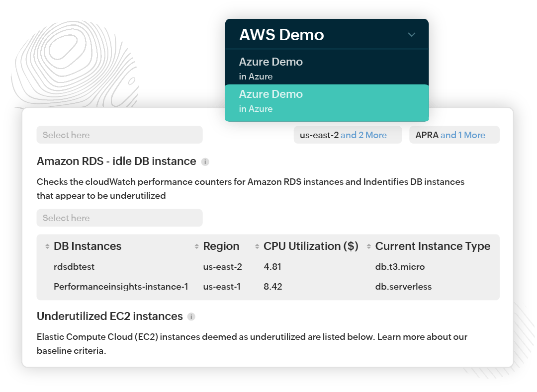Sort by DB Instances column arrows
This screenshot has height=392, width=537.
(48, 246)
